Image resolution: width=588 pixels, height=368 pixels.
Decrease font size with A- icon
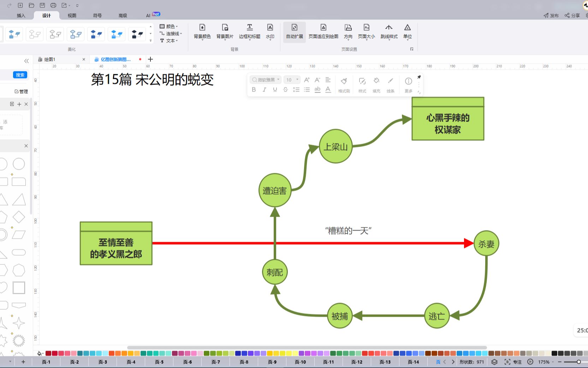pyautogui.click(x=317, y=80)
